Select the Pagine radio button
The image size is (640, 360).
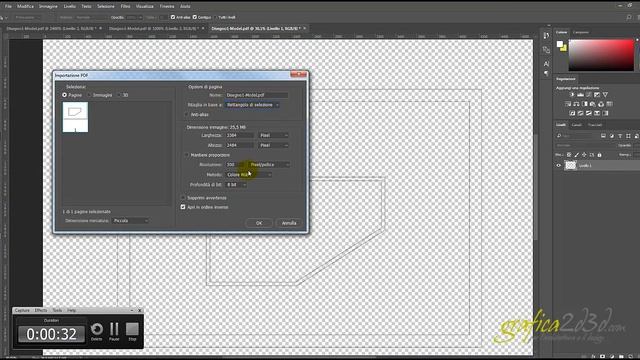pos(64,95)
